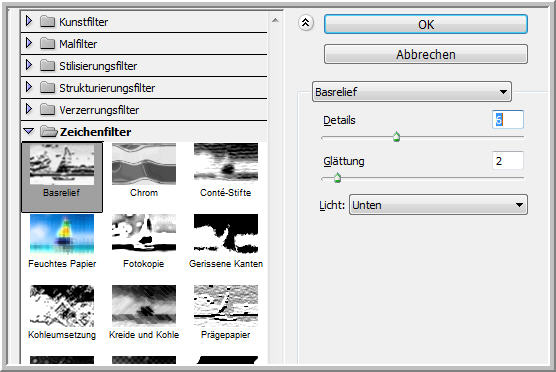This screenshot has width=556, height=372.
Task: Click the Verzerrungsfilter category label
Action: tap(99, 110)
